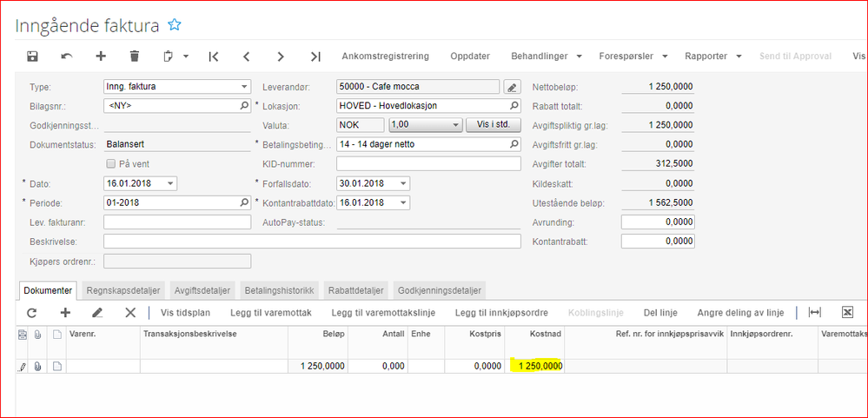Click the Oppdater button
The height and width of the screenshot is (418, 868).
(470, 56)
